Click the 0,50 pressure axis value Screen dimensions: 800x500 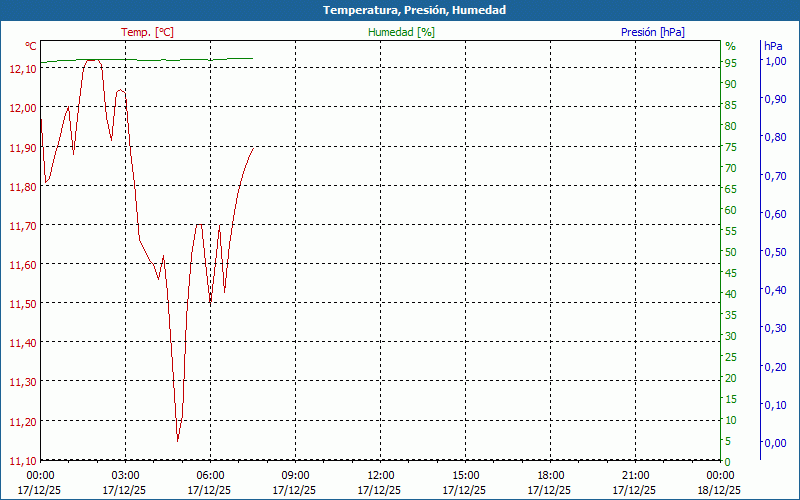click(x=775, y=252)
